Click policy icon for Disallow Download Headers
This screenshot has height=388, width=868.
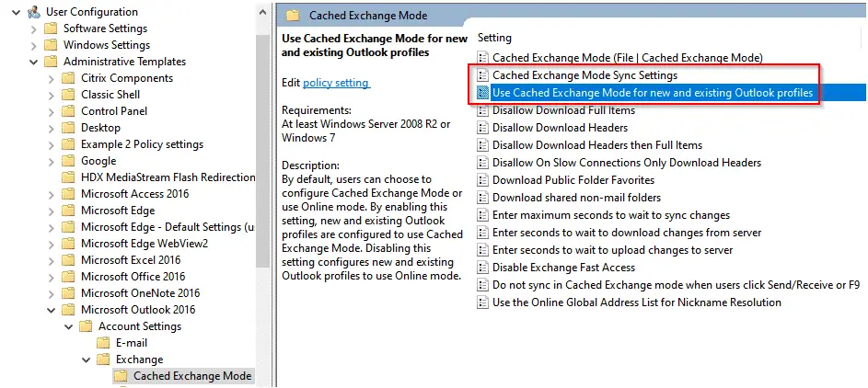click(483, 128)
